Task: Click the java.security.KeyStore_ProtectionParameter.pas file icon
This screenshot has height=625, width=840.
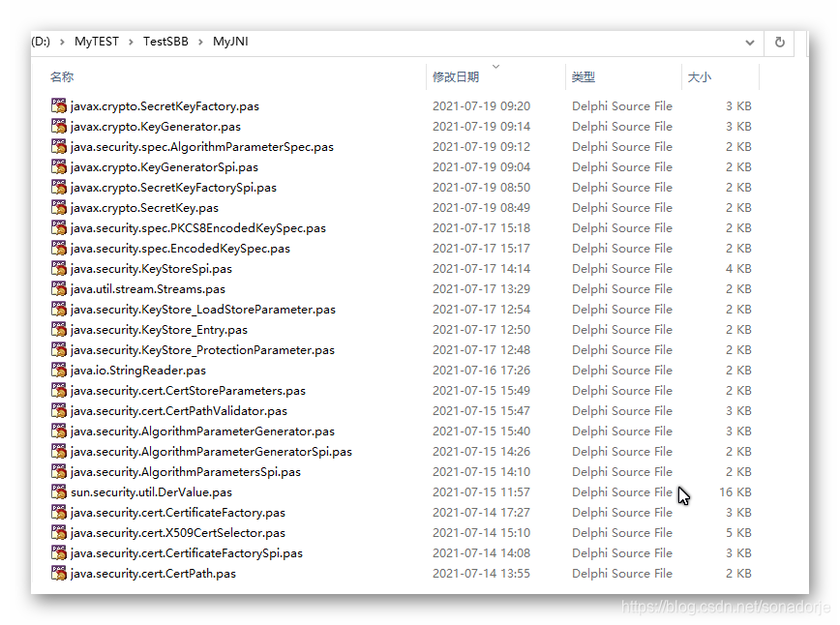Action: [x=58, y=349]
